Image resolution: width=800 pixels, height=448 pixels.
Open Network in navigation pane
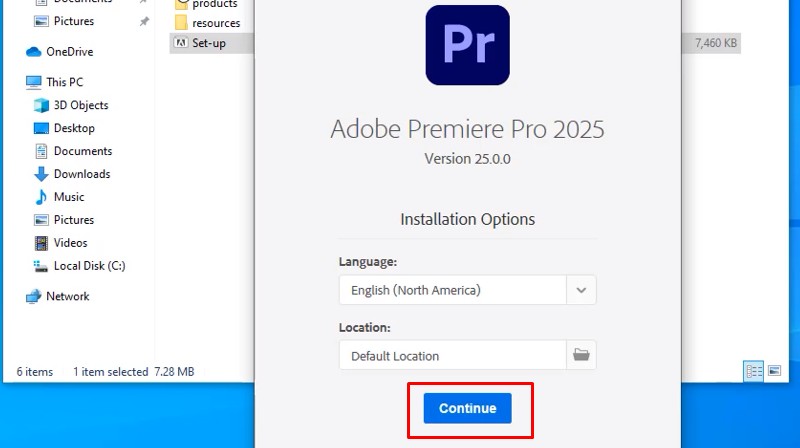(67, 296)
